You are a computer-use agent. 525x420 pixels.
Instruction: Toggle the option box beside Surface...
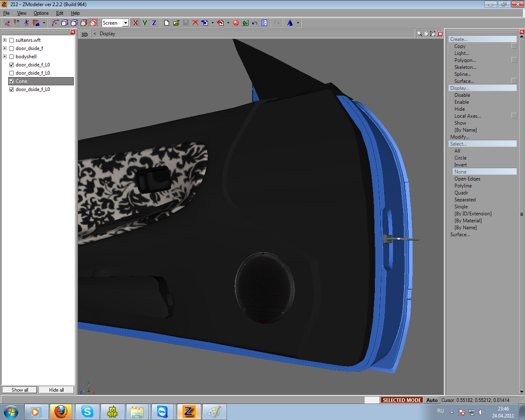pos(514,81)
